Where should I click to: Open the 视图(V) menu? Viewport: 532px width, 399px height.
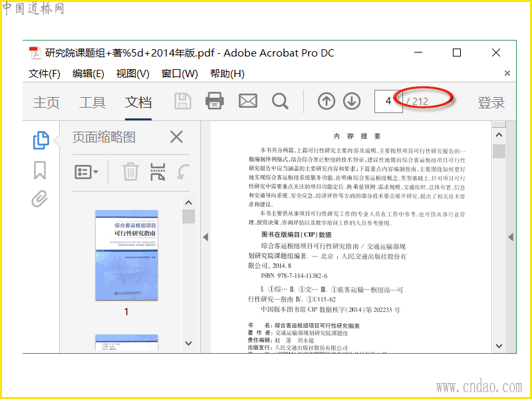pyautogui.click(x=132, y=74)
